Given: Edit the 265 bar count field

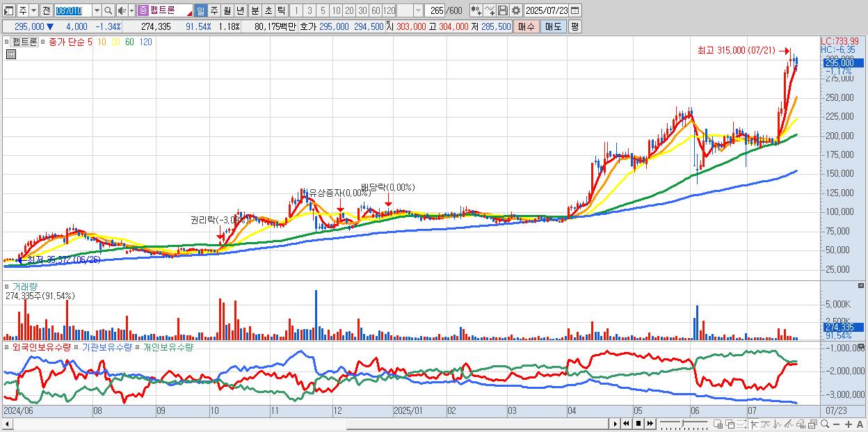Looking at the screenshot, I should [435, 10].
